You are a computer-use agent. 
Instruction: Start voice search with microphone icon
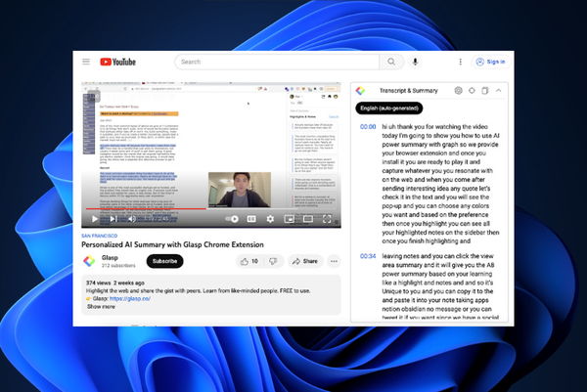(x=415, y=62)
